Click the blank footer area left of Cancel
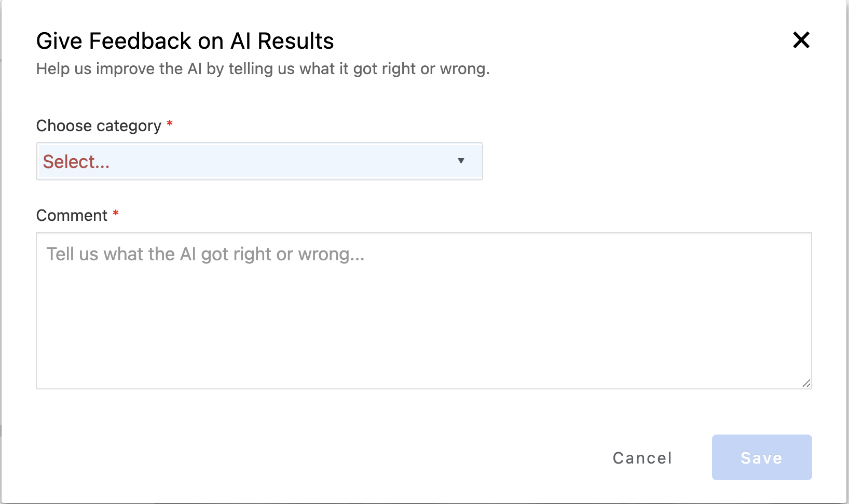 coord(311,457)
